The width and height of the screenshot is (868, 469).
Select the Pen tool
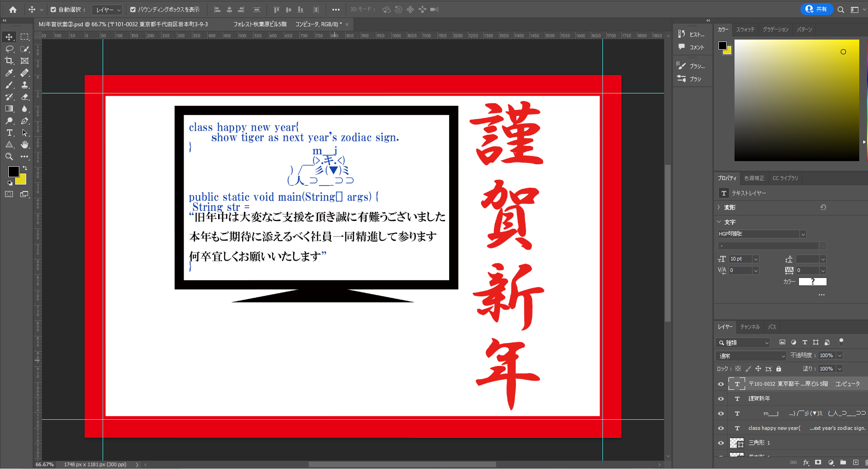[25, 121]
